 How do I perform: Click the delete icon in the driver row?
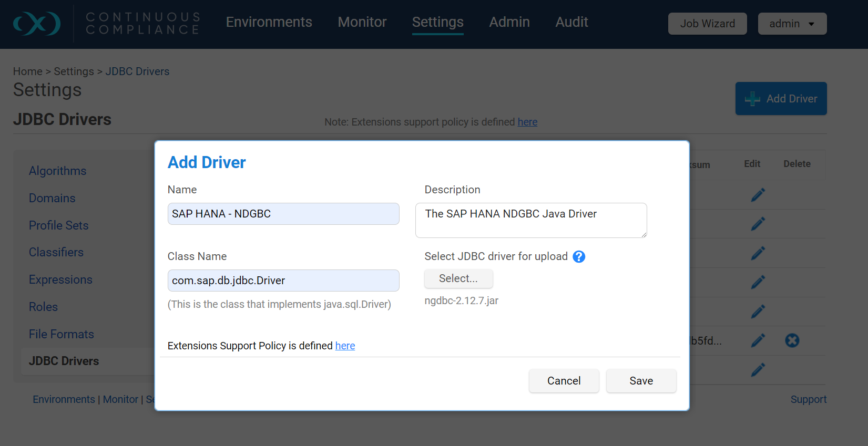click(792, 340)
